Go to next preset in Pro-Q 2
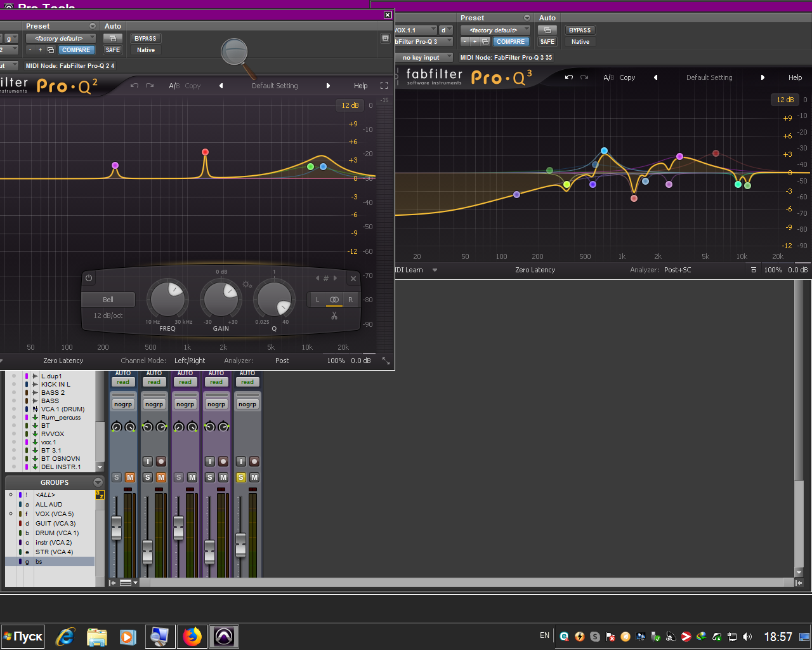Image resolution: width=812 pixels, height=650 pixels. pyautogui.click(x=328, y=86)
